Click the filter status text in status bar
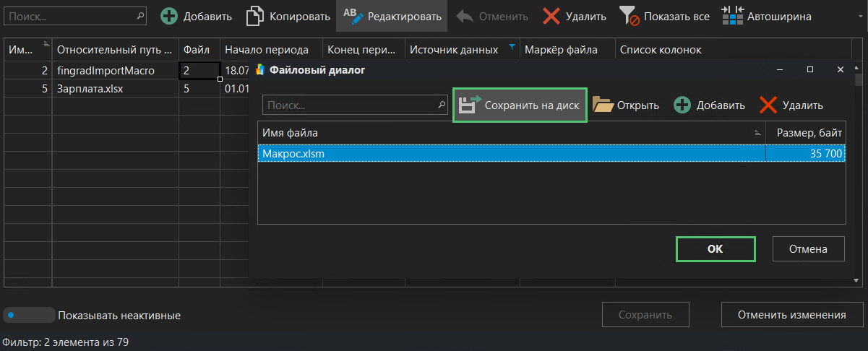The image size is (868, 351). [66, 342]
